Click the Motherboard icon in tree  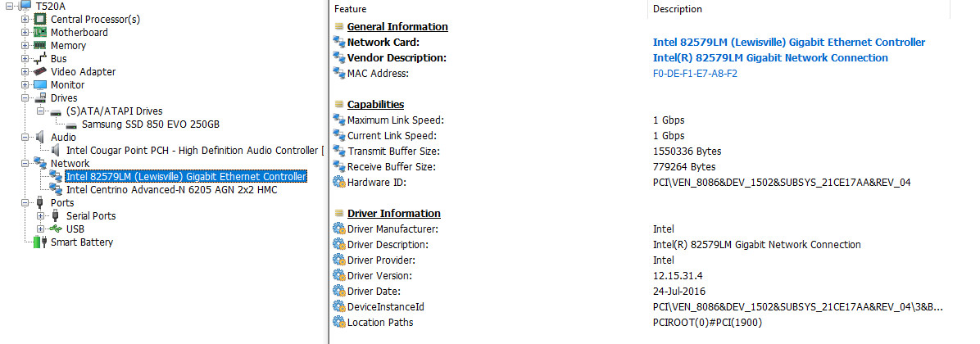(x=40, y=33)
